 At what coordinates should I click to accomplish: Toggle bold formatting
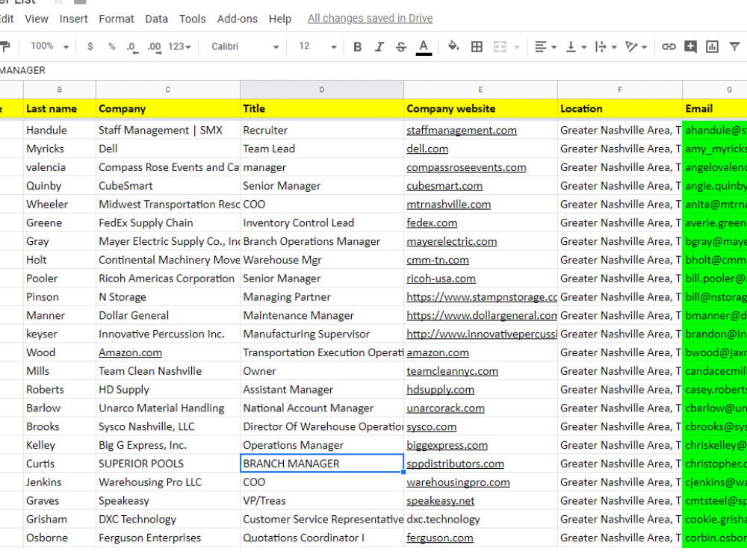coord(357,46)
